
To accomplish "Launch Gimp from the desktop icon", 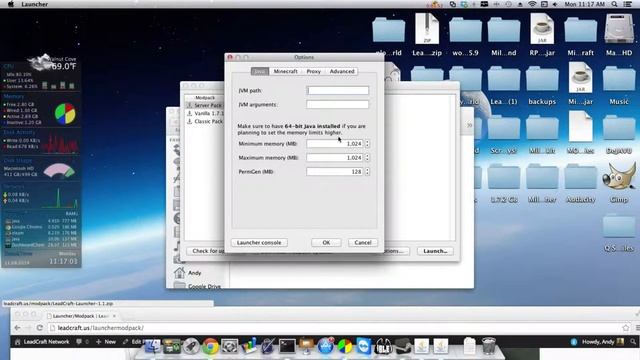I will pyautogui.click(x=619, y=182).
